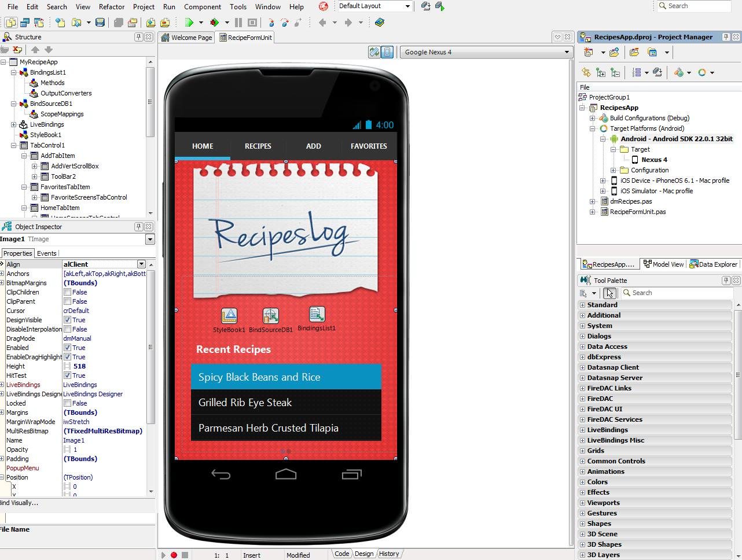Open the Data Explorer tab
Viewport: 742px width, 560px height.
click(x=714, y=264)
